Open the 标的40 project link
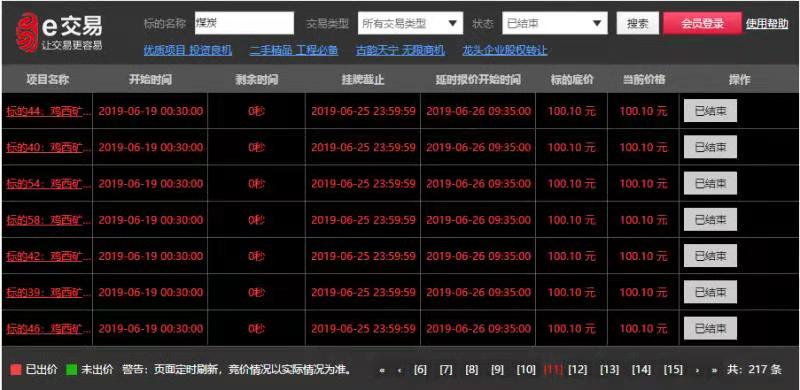 pos(48,148)
